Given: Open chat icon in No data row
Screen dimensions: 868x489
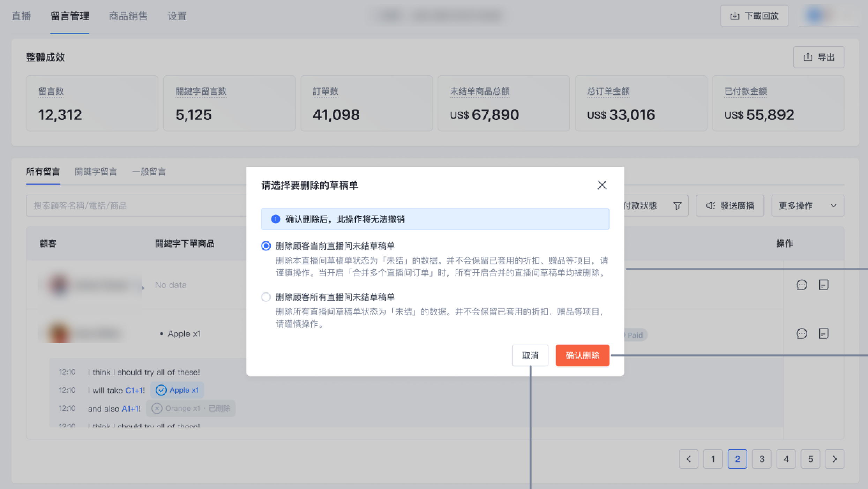Looking at the screenshot, I should pos(802,285).
